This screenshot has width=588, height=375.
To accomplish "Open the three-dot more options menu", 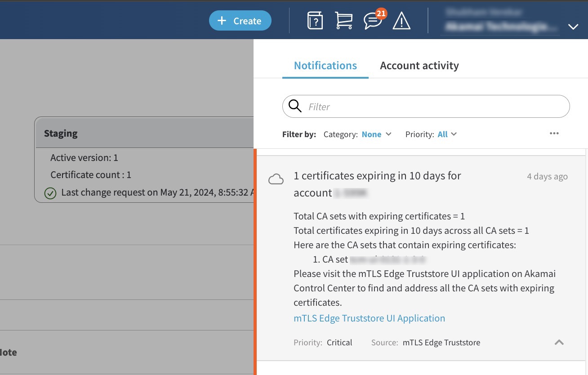I will pyautogui.click(x=554, y=134).
